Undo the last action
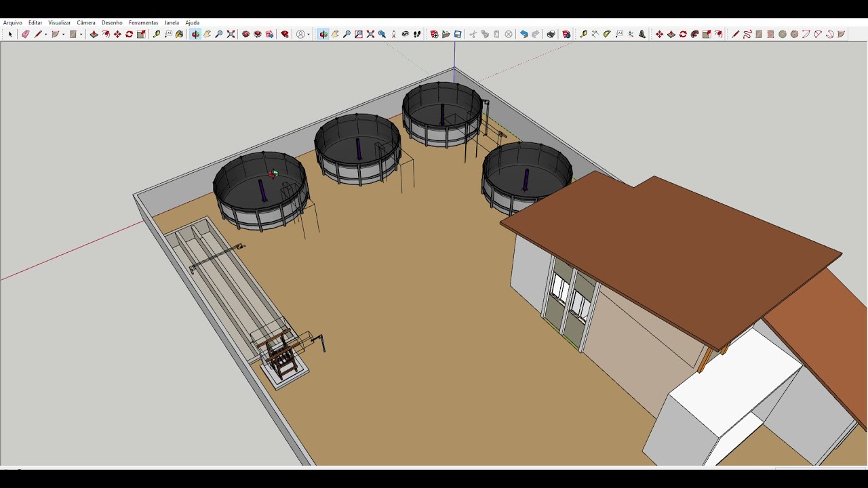Screen dimensions: 868x488 pyautogui.click(x=524, y=34)
